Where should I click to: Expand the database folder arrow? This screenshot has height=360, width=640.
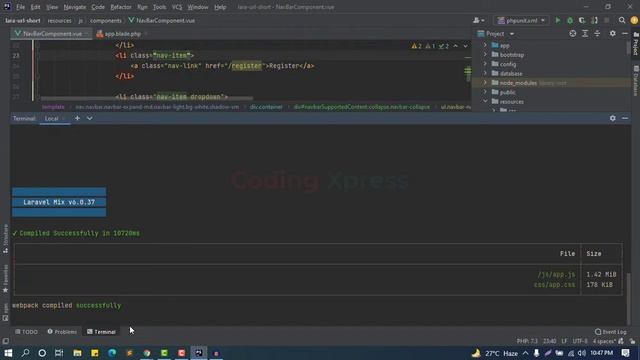485,73
